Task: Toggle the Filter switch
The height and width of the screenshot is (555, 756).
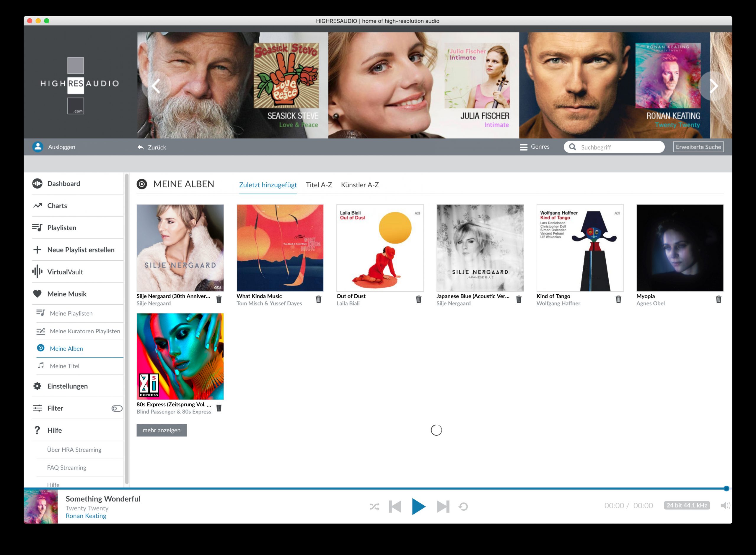Action: (117, 408)
